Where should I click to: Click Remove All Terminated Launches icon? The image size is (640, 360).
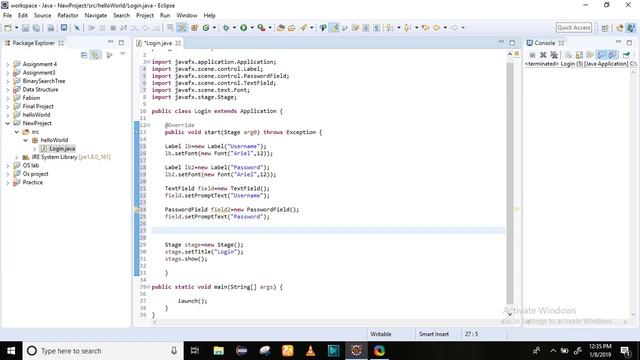click(554, 55)
